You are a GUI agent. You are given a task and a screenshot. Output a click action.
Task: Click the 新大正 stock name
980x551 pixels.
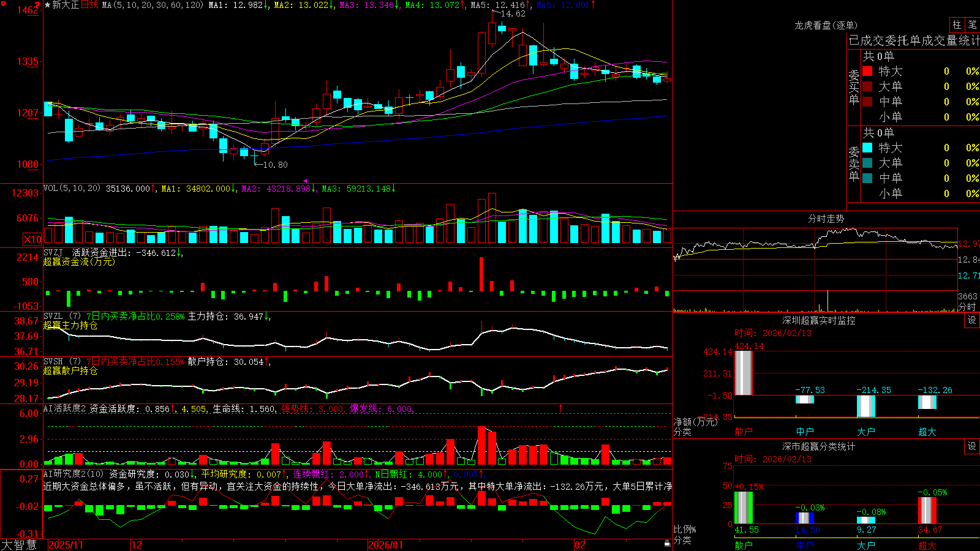click(66, 5)
